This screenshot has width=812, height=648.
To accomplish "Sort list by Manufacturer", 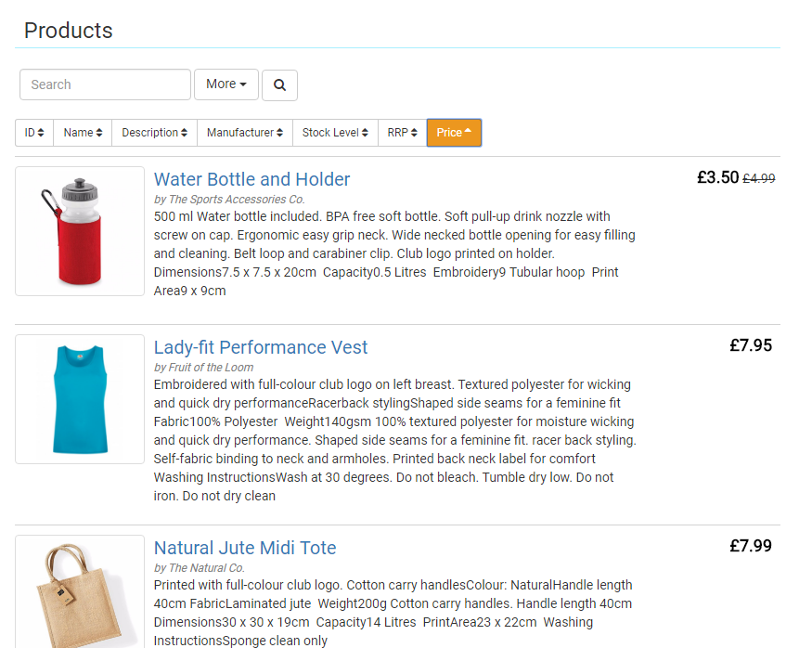I will pos(245,133).
